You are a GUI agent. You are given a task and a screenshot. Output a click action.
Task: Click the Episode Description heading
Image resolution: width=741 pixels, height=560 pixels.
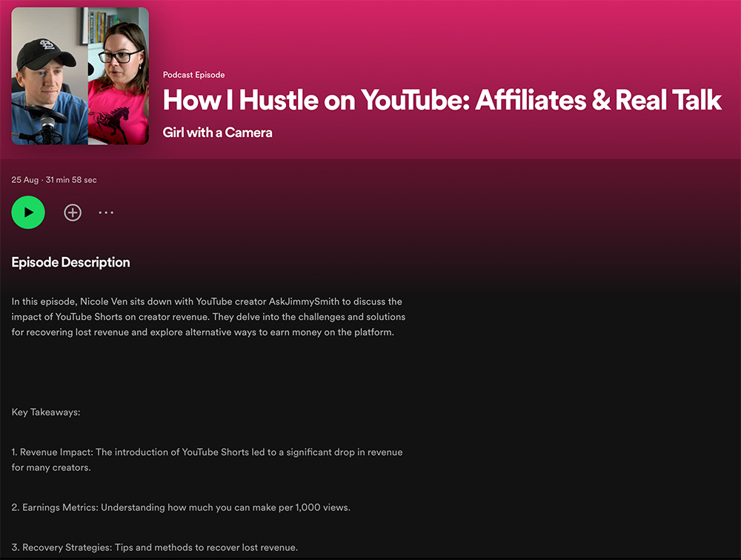click(x=71, y=262)
